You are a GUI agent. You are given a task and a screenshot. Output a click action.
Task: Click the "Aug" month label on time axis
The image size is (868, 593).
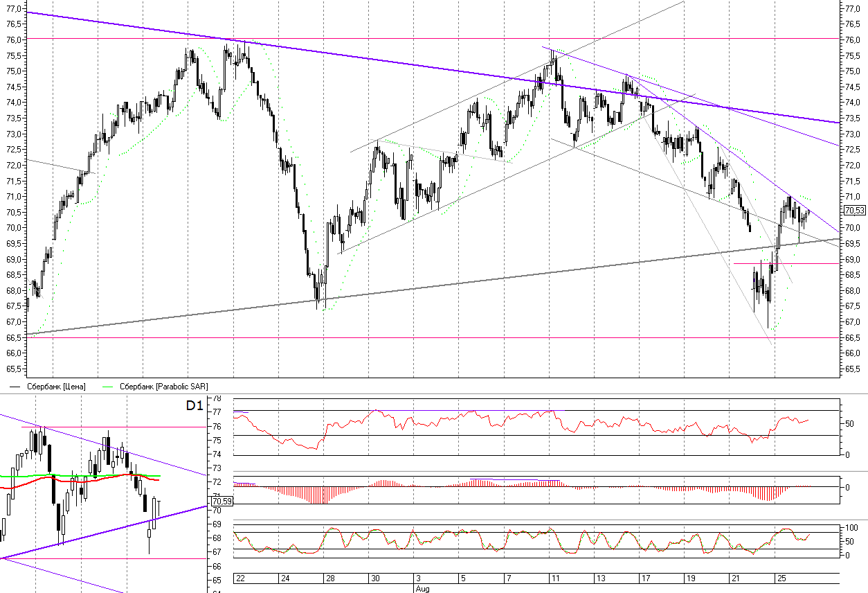[x=420, y=587]
